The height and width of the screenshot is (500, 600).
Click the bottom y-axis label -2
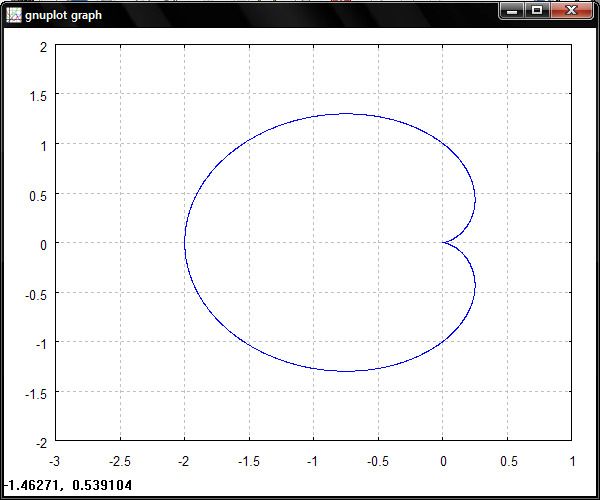tap(41, 443)
